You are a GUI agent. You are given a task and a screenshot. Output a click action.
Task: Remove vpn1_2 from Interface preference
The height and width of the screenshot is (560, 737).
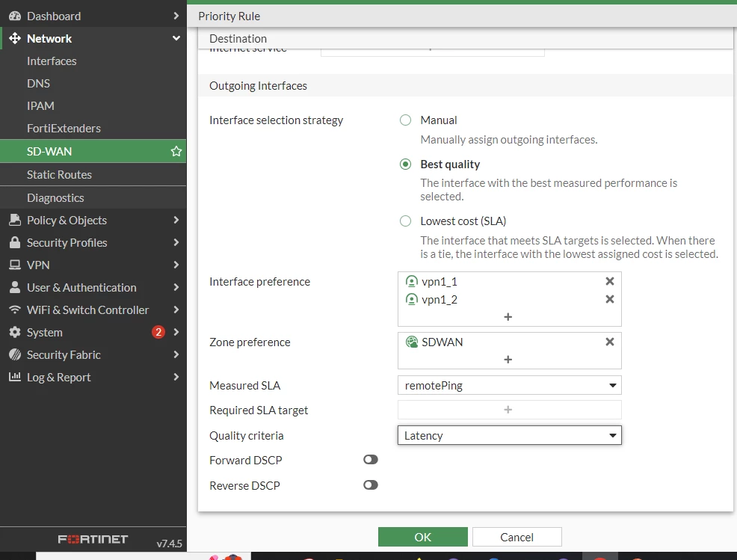tap(610, 299)
